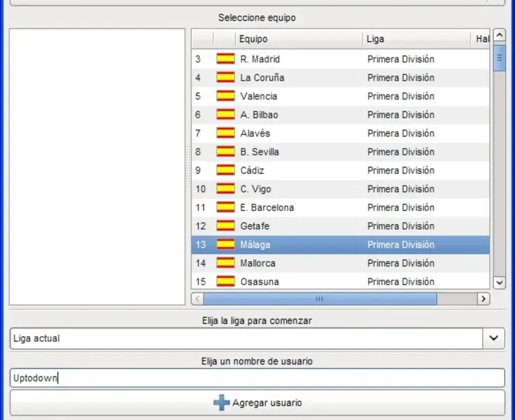This screenshot has height=420, width=515.
Task: Click the partially visible Hal column header
Action: (480, 38)
